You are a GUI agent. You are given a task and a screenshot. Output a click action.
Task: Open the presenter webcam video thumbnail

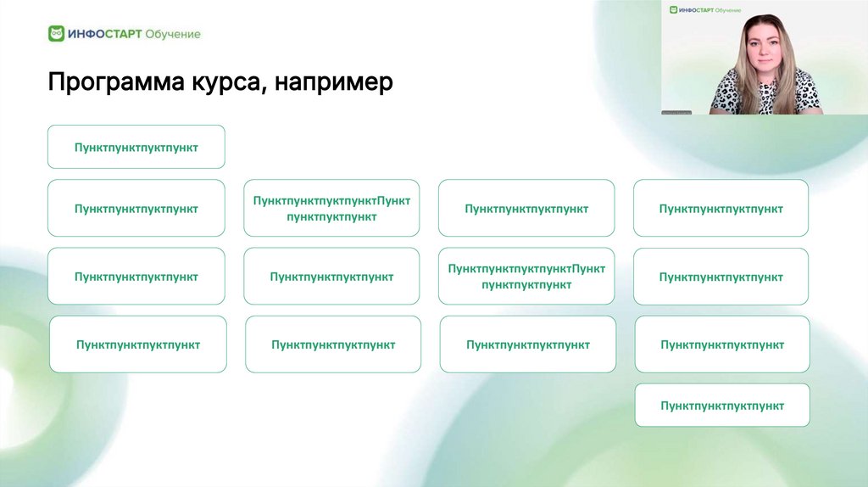click(765, 57)
